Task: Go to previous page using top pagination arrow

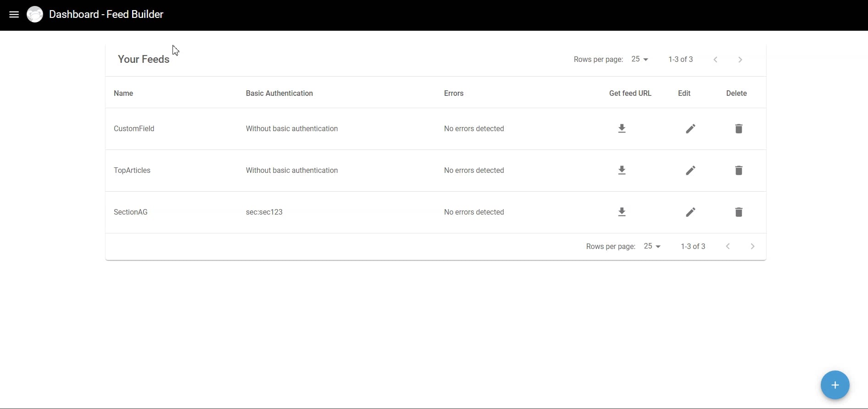Action: click(715, 60)
